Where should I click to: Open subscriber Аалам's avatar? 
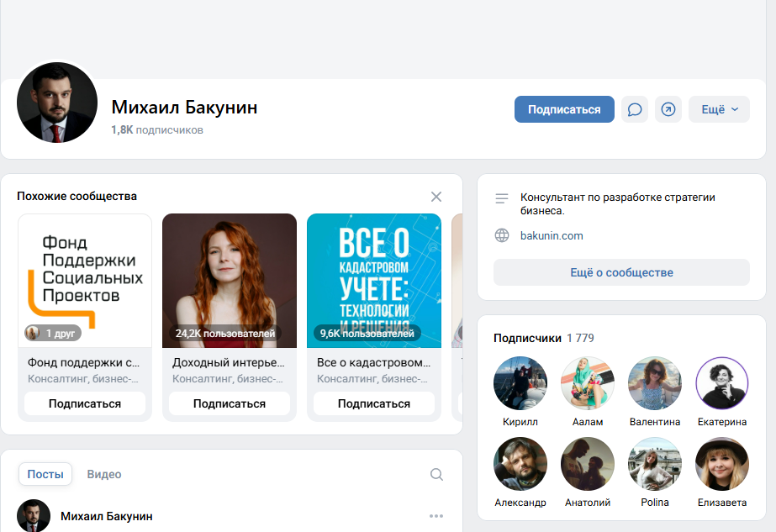(x=588, y=383)
